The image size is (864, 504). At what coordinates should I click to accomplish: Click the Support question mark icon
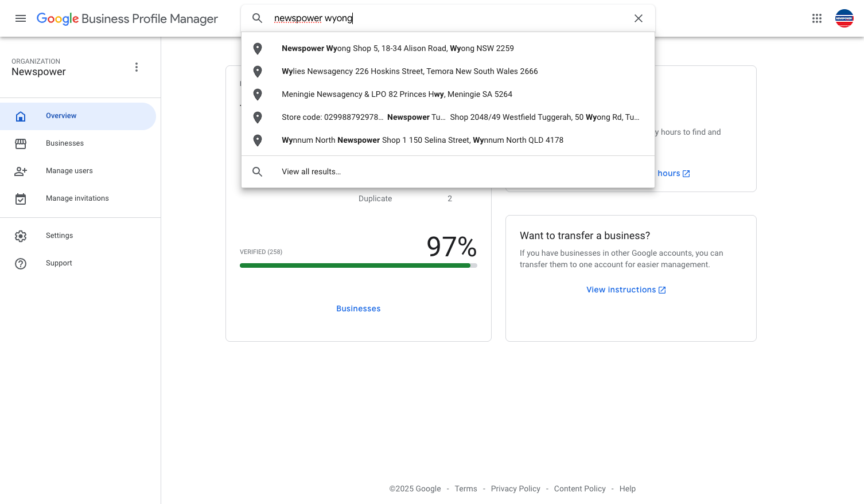(21, 264)
